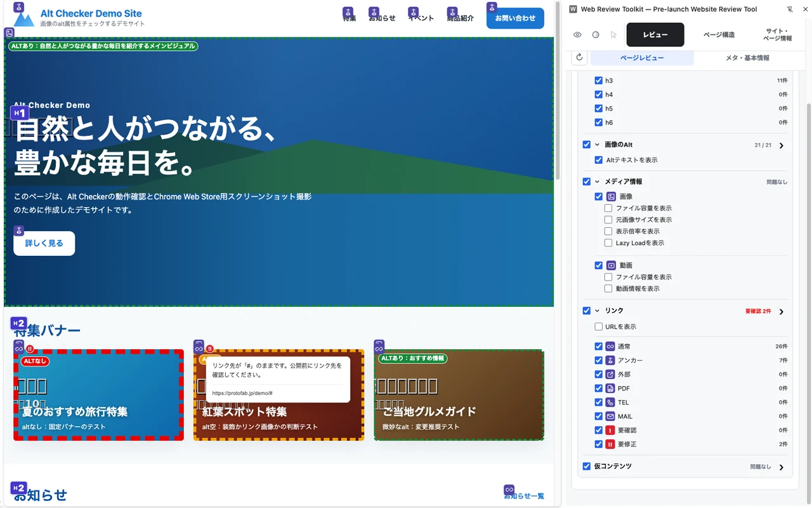
Task: Open the お知らせ一覧 link
Action: 524,496
